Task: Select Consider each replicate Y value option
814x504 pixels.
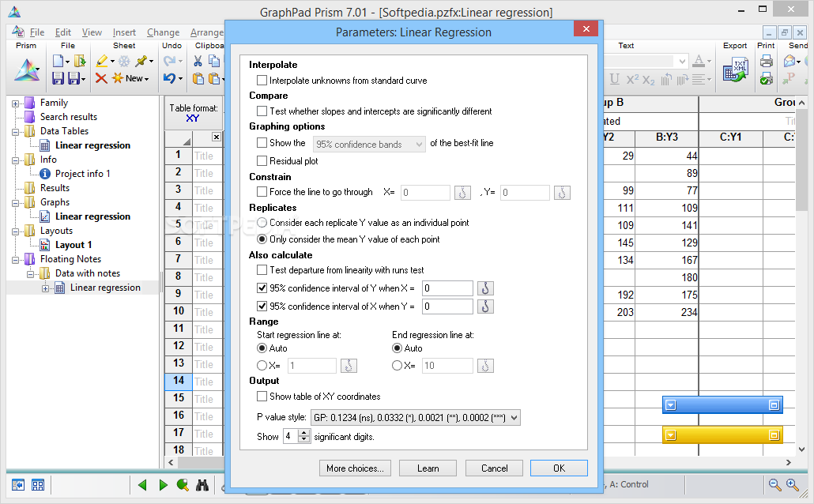Action: (262, 223)
